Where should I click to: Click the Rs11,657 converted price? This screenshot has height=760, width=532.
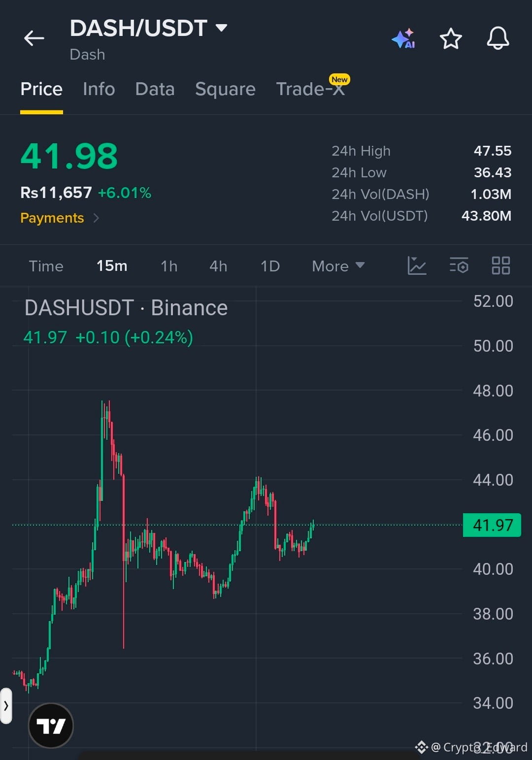pos(56,193)
